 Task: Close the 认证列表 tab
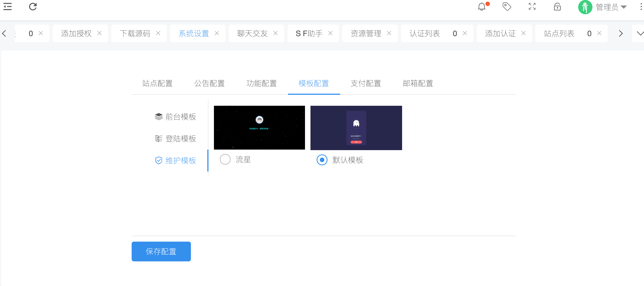pos(465,33)
